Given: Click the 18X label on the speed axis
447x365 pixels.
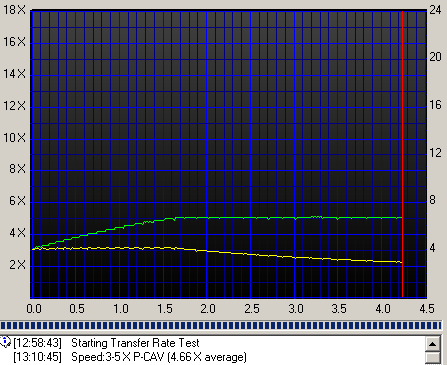Looking at the screenshot, I should (14, 10).
